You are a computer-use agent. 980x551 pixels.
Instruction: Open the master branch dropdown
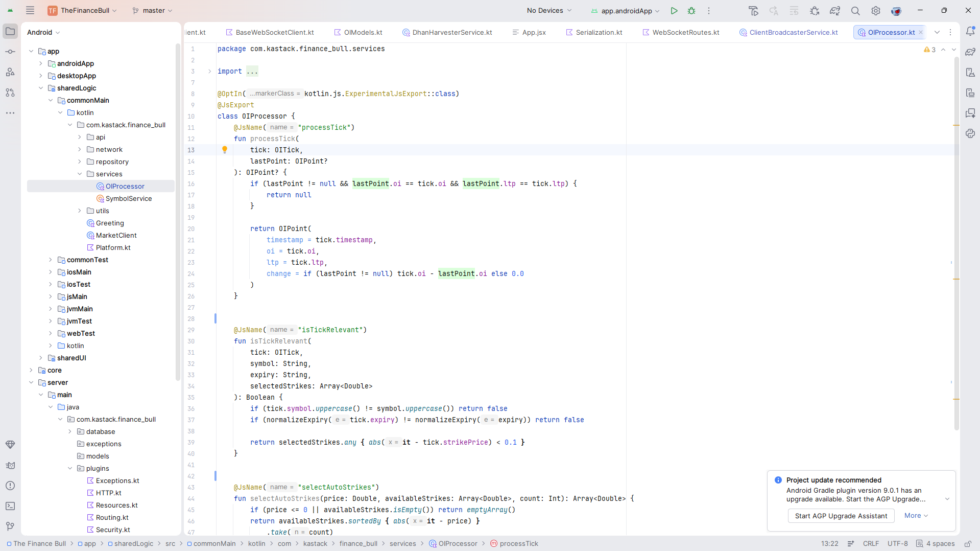point(152,10)
